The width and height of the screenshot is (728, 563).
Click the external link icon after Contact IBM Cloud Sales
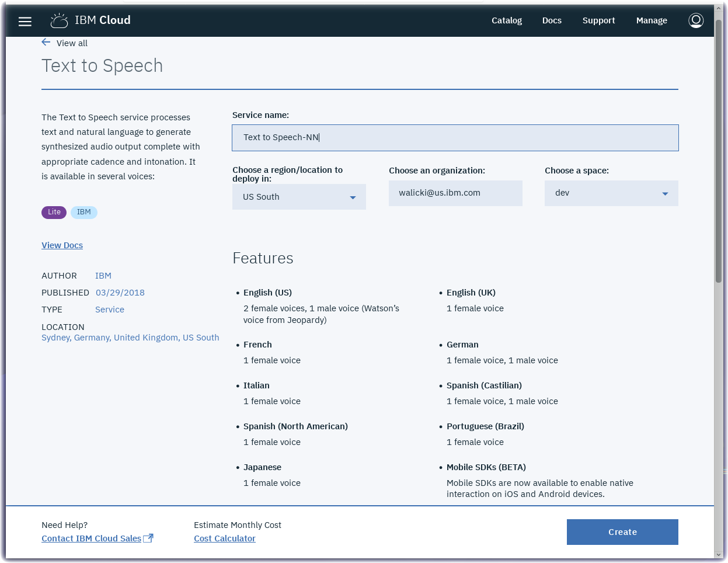(x=148, y=538)
